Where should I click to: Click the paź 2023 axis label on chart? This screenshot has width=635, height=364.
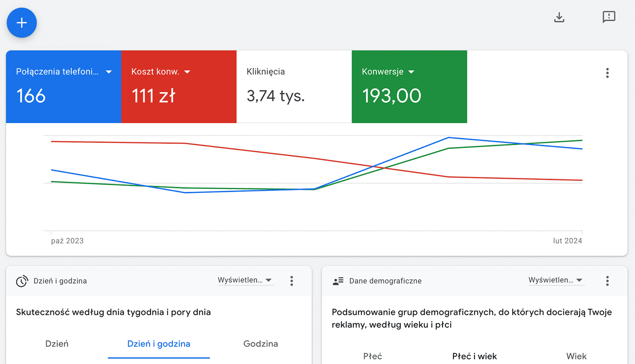67,241
